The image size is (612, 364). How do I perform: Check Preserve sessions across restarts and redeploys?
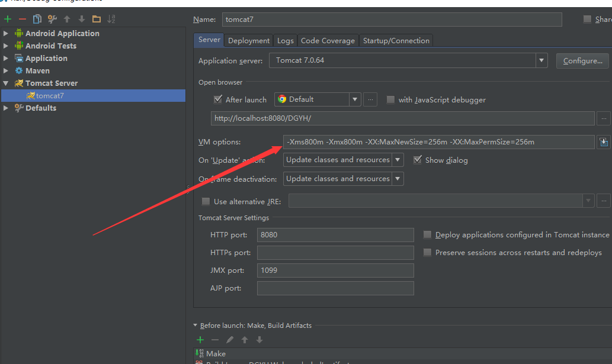pyautogui.click(x=427, y=253)
